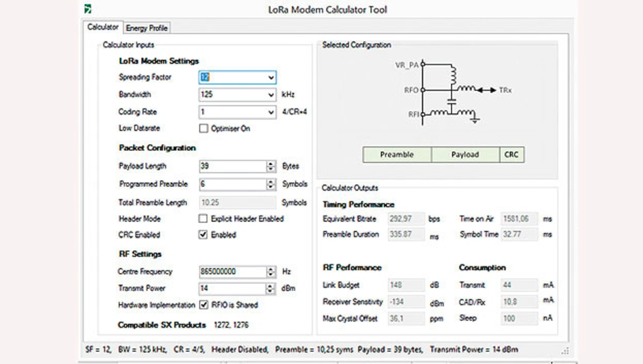The width and height of the screenshot is (643, 364).
Task: Uncheck the CRC Enabled checkbox
Action: pos(203,235)
